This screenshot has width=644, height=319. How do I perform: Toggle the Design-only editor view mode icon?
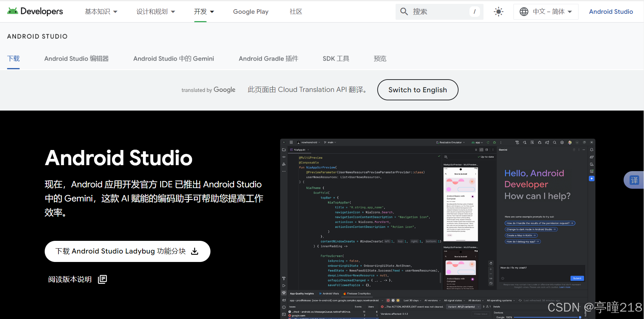click(487, 150)
